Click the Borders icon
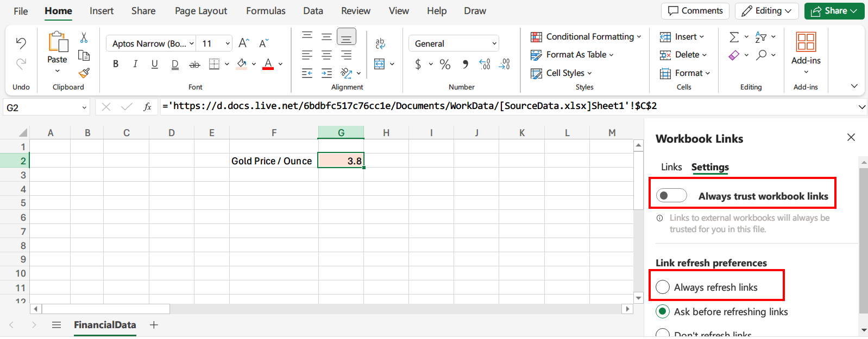Screen dimensions: 868x339 215,64
